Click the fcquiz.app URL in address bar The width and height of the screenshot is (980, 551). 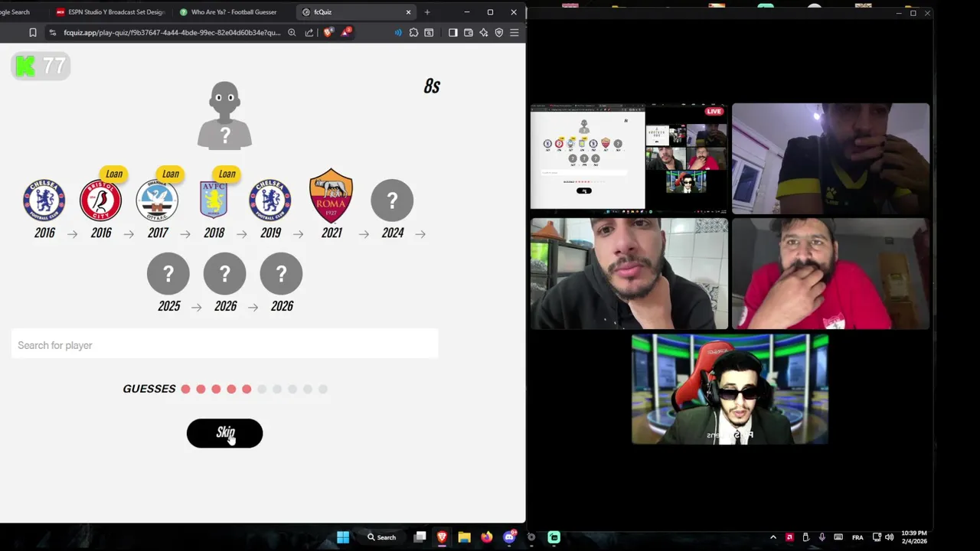point(172,33)
